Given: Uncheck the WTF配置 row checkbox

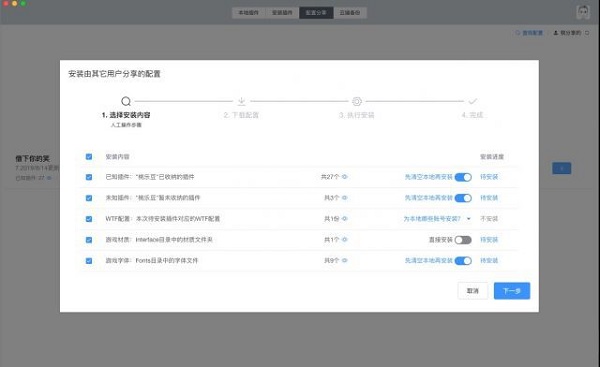Looking at the screenshot, I should tap(89, 219).
